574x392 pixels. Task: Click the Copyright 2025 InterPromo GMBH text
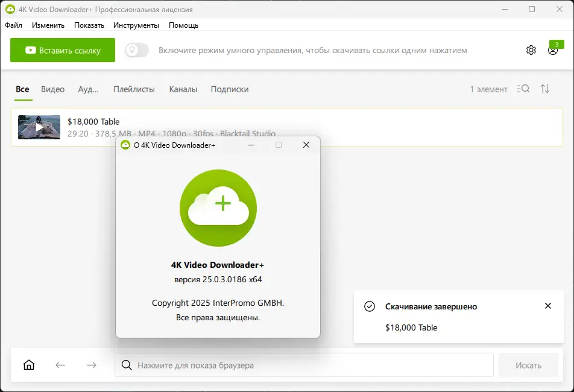coord(218,303)
